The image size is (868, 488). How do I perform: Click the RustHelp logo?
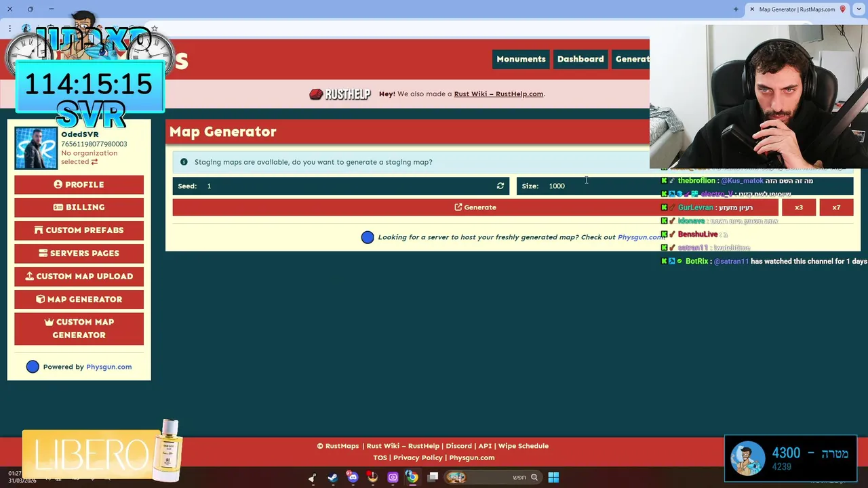click(340, 94)
